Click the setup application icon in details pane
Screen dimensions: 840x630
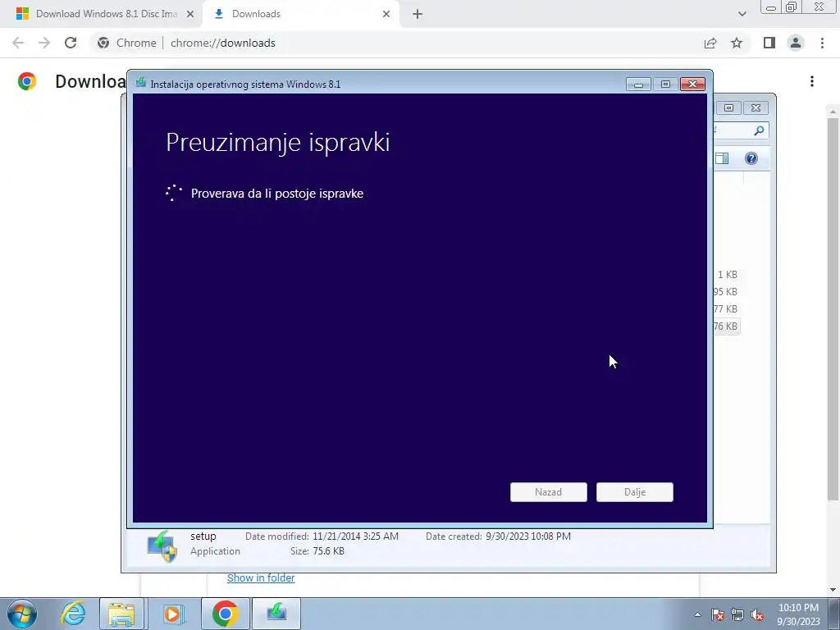[x=162, y=546]
